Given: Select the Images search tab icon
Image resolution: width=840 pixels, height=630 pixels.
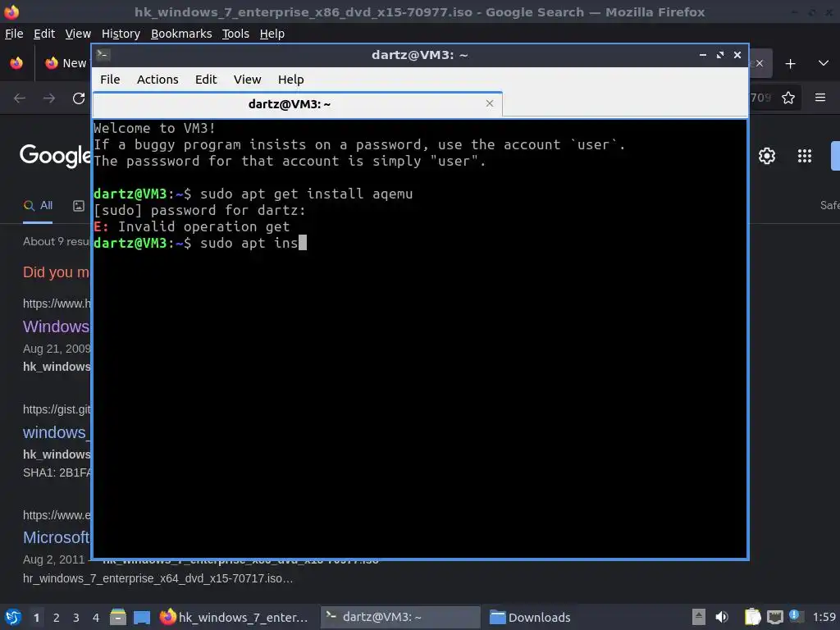Looking at the screenshot, I should (79, 206).
